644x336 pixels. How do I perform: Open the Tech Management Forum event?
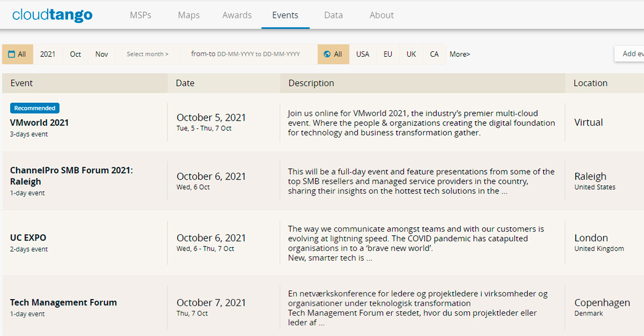[x=63, y=302]
